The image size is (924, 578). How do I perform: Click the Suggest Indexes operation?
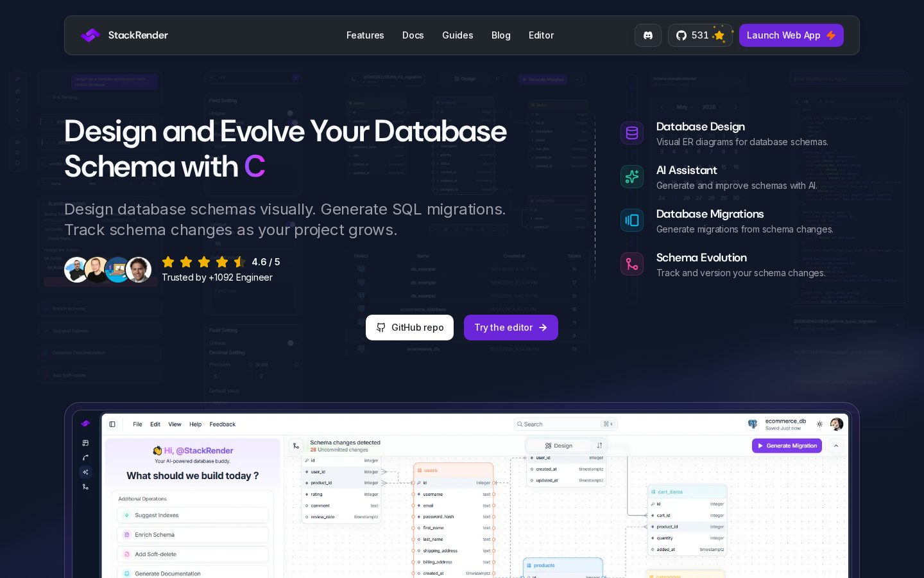pyautogui.click(x=193, y=515)
